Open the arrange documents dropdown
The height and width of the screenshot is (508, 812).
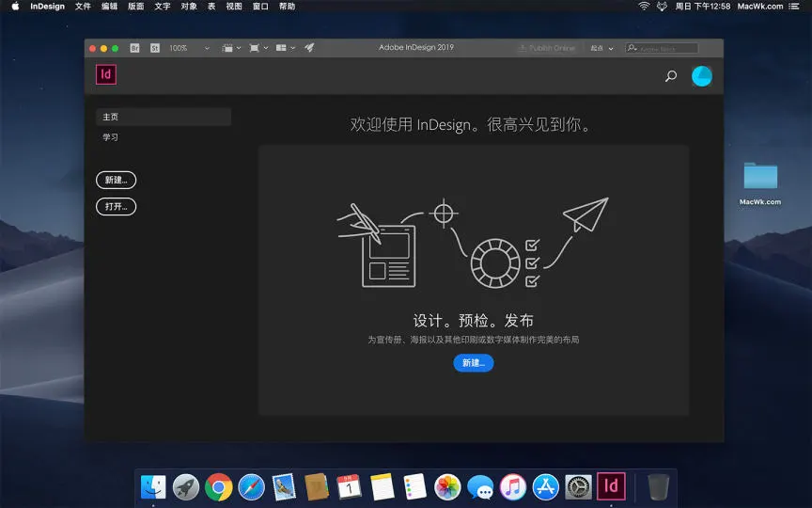coord(286,48)
